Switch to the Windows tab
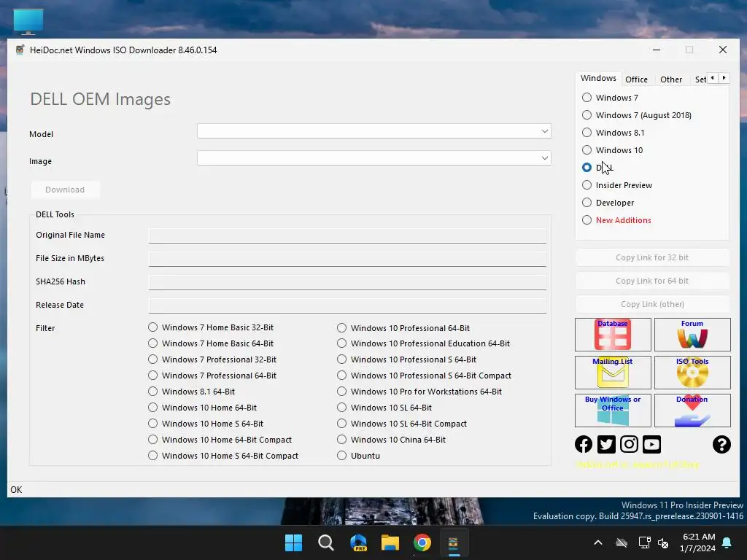Viewport: 747px width, 560px height. [598, 78]
